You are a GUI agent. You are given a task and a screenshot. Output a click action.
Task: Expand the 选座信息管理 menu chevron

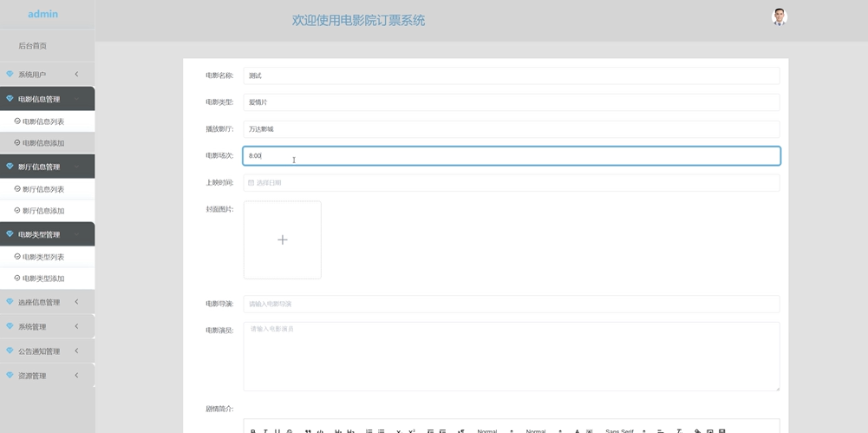coord(76,302)
